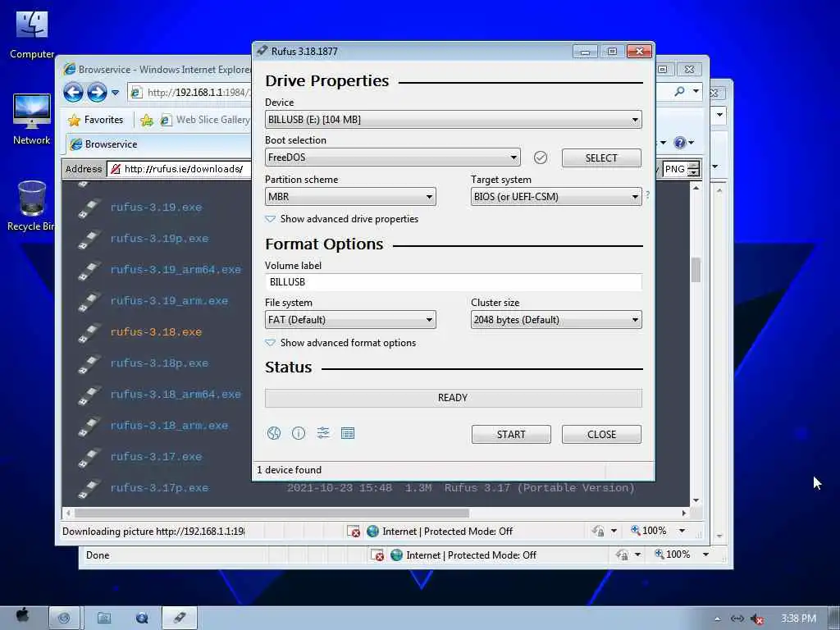
Task: Click PNG format stepper in Browservice
Action: (694, 169)
